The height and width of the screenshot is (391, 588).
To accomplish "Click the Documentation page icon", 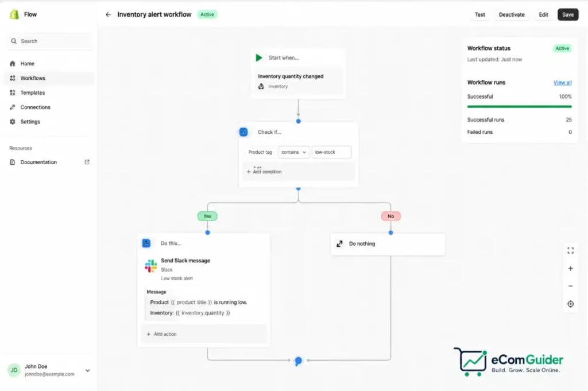I will 13,162.
